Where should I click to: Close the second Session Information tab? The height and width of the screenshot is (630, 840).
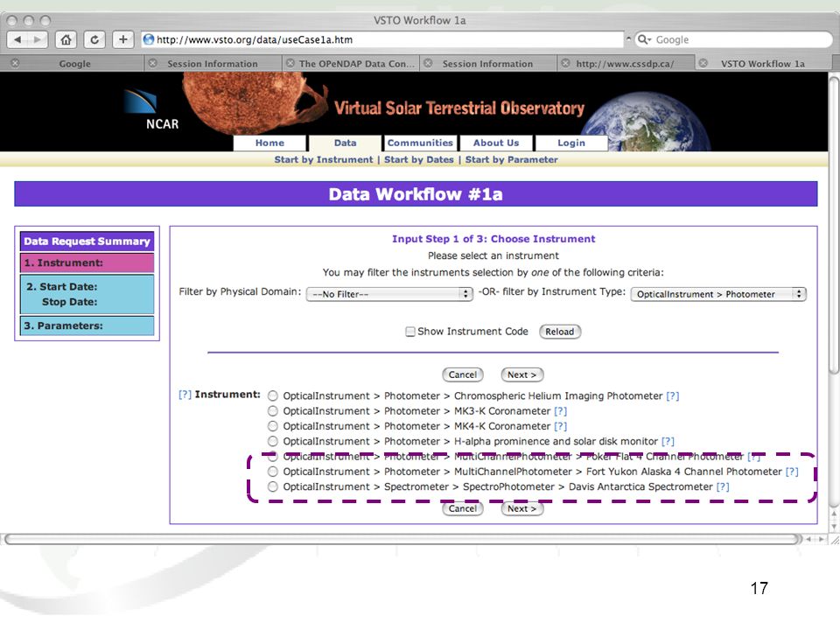[428, 63]
